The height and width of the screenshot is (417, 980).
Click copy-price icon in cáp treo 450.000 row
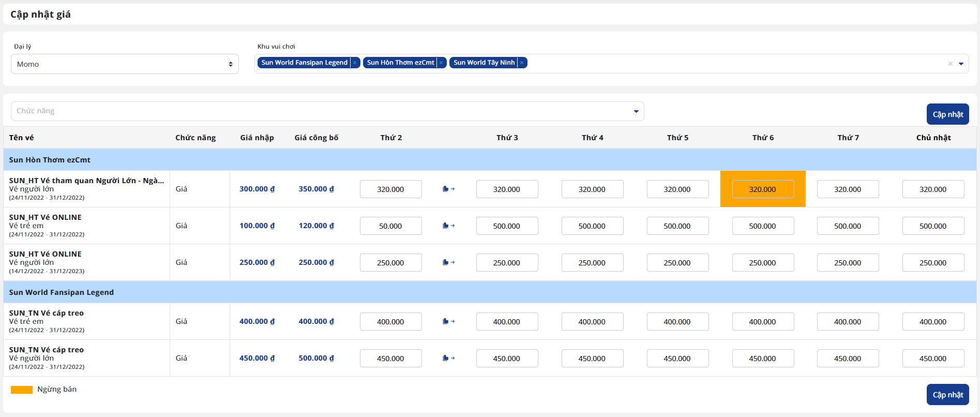[448, 358]
